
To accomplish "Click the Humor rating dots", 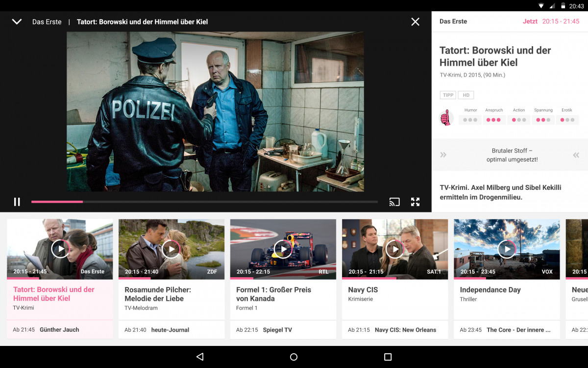I will click(x=470, y=120).
